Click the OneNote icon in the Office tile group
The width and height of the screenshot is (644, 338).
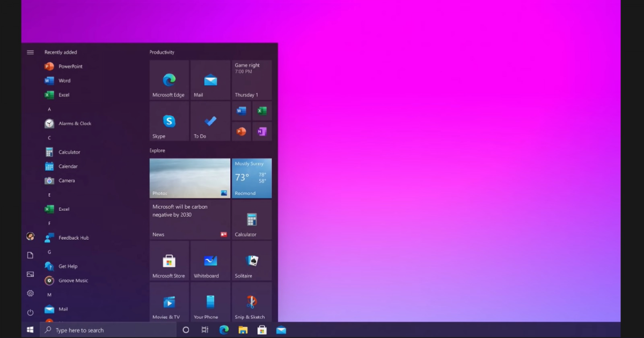262,131
